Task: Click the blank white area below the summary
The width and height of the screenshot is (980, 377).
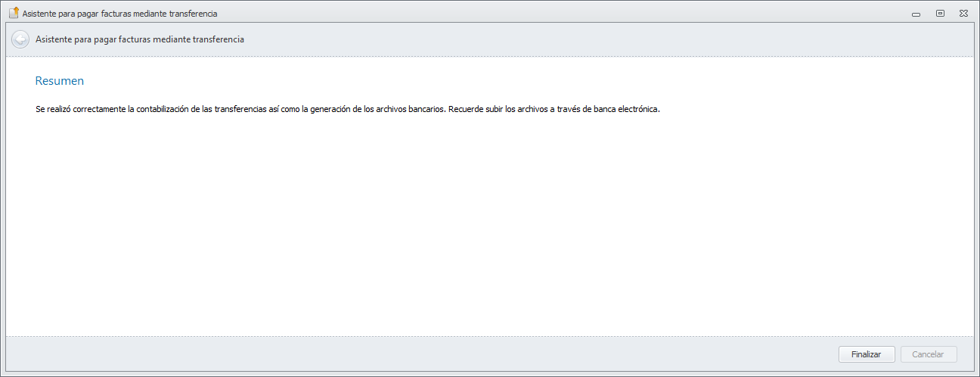Action: 484,227
